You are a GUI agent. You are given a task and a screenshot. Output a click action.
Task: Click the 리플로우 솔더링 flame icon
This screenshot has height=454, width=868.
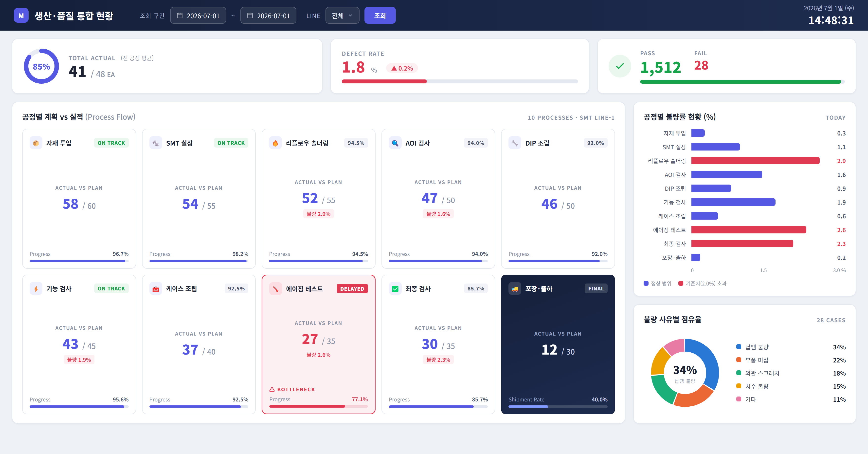point(275,143)
